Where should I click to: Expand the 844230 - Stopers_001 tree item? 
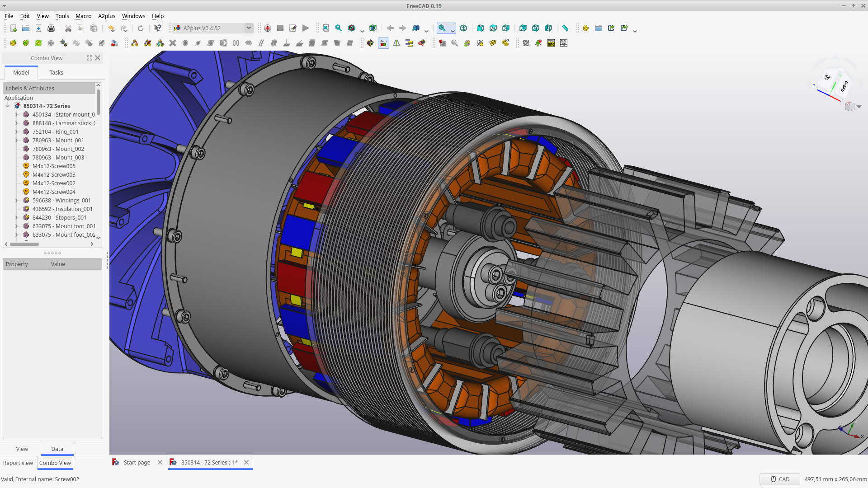tap(17, 217)
